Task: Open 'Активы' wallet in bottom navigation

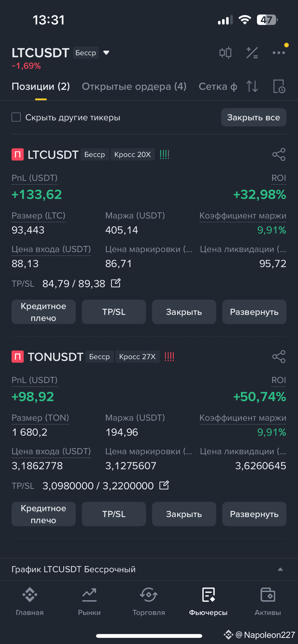Action: 268,601
